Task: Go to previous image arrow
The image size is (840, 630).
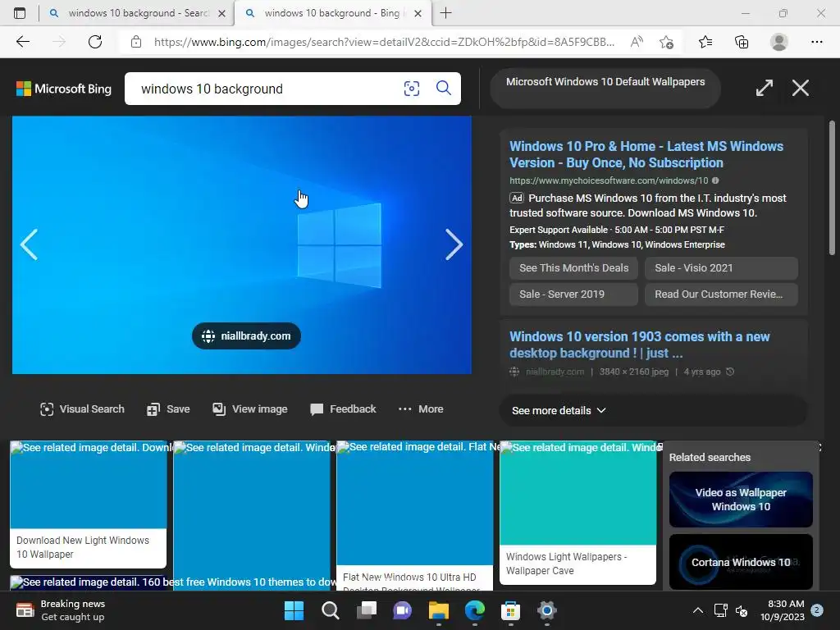Action: coord(29,244)
